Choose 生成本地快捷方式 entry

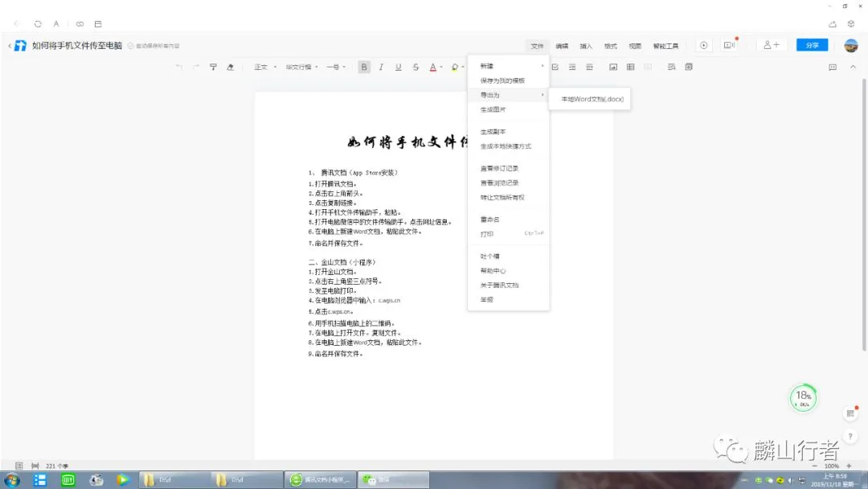(509, 146)
